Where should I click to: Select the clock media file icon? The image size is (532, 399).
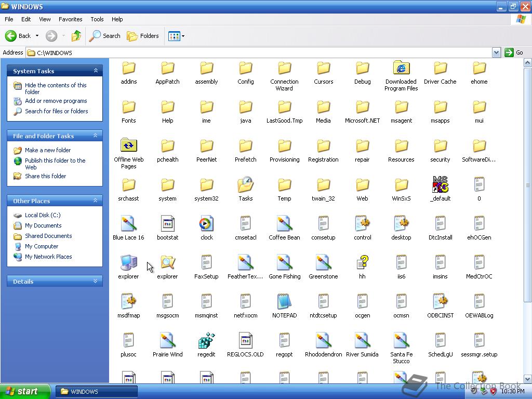(x=206, y=223)
